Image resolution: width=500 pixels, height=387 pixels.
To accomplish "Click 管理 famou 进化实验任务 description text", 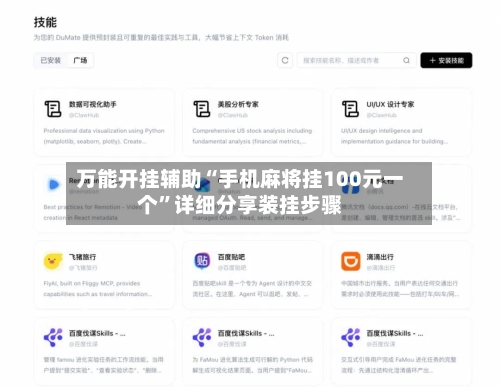I will coord(104,365).
